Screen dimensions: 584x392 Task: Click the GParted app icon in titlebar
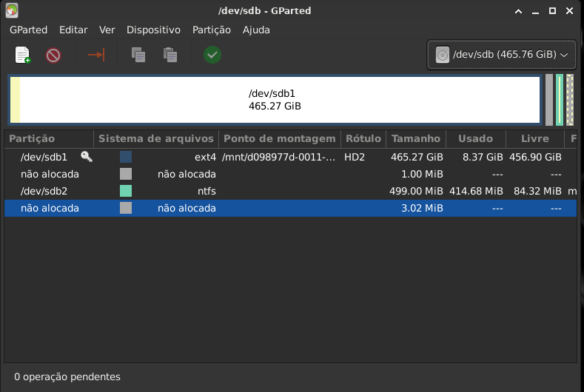click(13, 11)
